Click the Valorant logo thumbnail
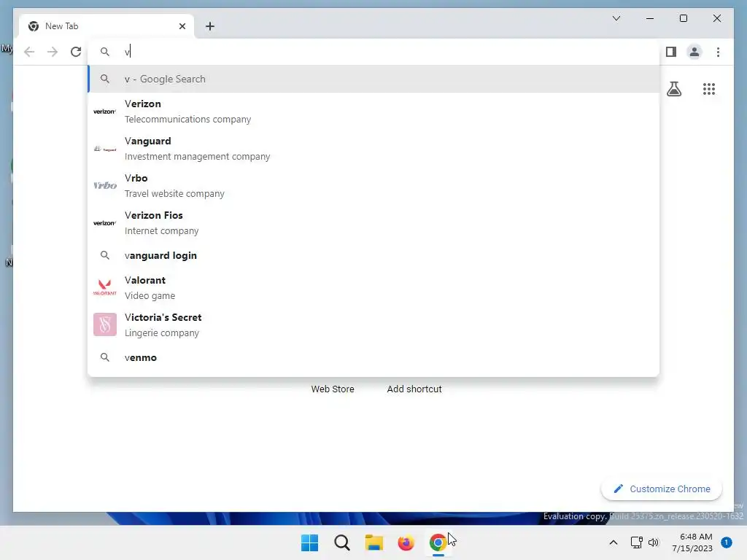The width and height of the screenshot is (747, 560). 105,287
